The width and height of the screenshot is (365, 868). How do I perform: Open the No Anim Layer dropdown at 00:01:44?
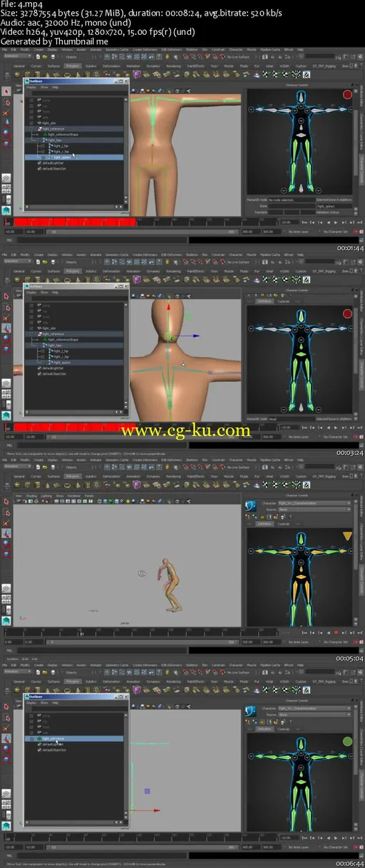click(x=298, y=232)
